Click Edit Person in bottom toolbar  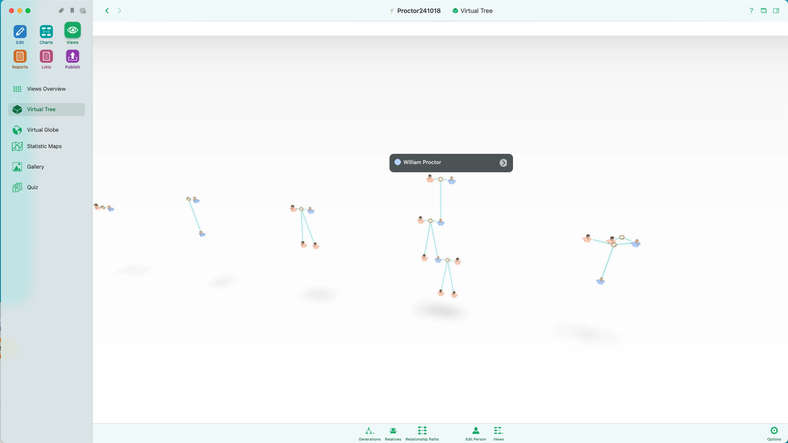click(x=475, y=433)
